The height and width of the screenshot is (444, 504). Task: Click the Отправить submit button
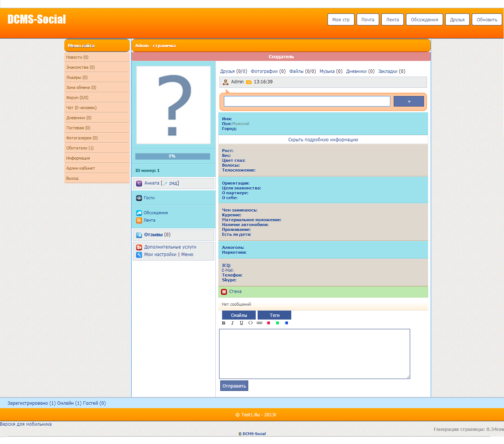(234, 386)
